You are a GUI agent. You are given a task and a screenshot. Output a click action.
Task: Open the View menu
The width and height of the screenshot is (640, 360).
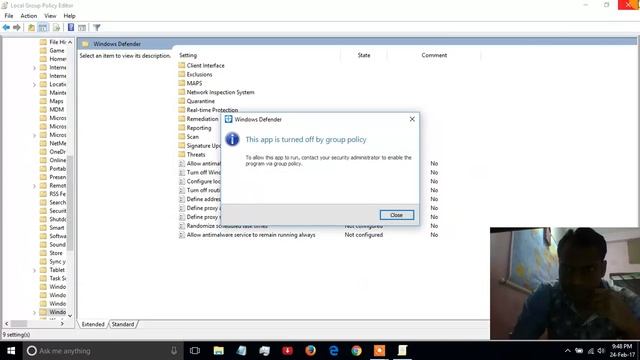click(x=50, y=16)
